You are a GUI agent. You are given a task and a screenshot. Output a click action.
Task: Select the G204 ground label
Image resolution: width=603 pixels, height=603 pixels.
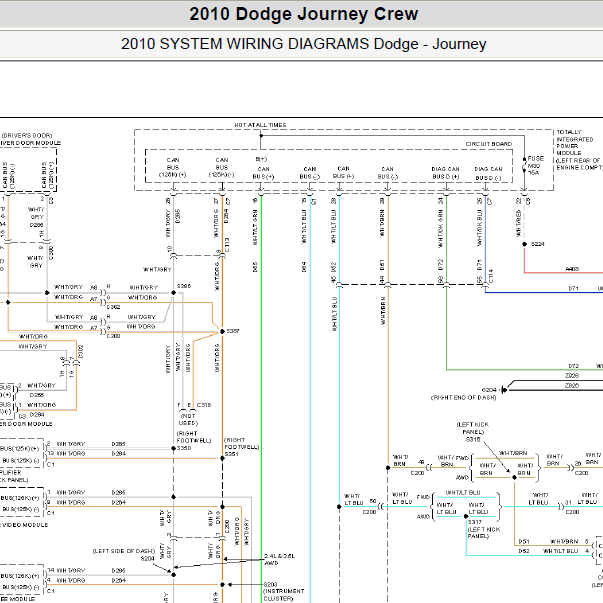coord(489,390)
